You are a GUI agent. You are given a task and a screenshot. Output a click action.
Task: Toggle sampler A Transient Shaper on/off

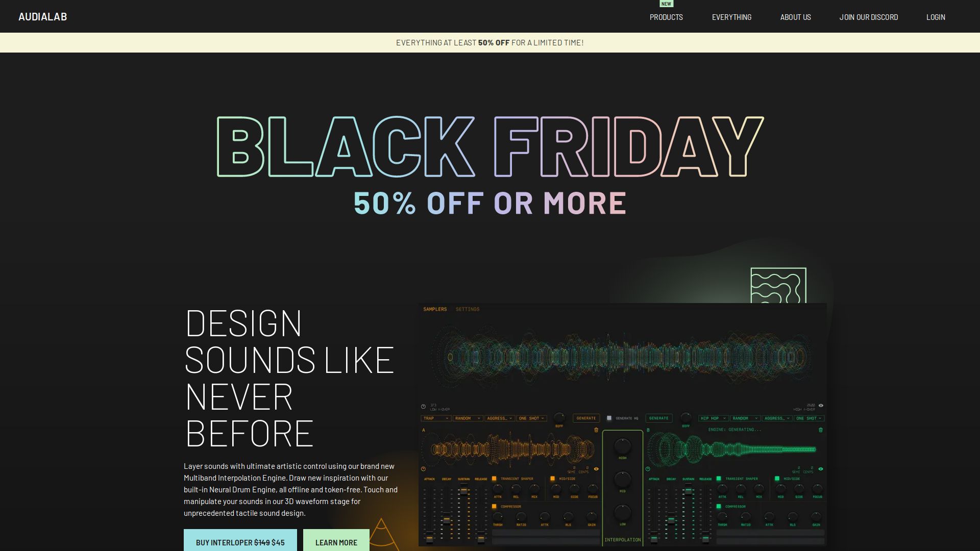click(x=494, y=479)
